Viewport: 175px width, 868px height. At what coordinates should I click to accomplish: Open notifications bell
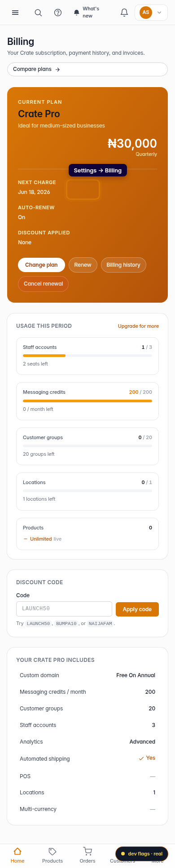(x=124, y=13)
